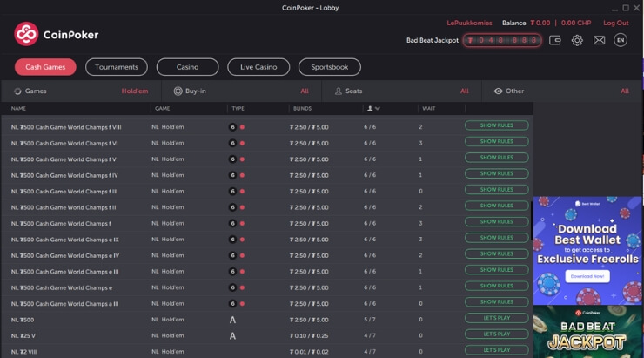Select row NL ₮500 Cash Game World Champs e
The height and width of the screenshot is (358, 644).
pyautogui.click(x=267, y=287)
